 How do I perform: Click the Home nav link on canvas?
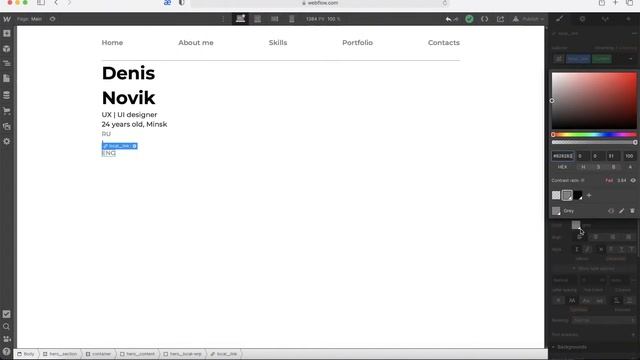(112, 42)
